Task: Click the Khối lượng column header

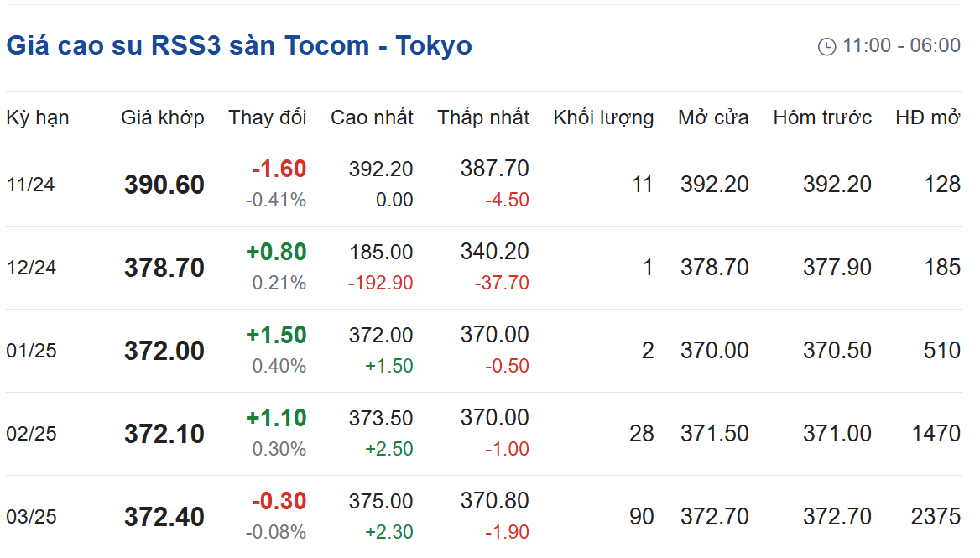Action: tap(603, 117)
